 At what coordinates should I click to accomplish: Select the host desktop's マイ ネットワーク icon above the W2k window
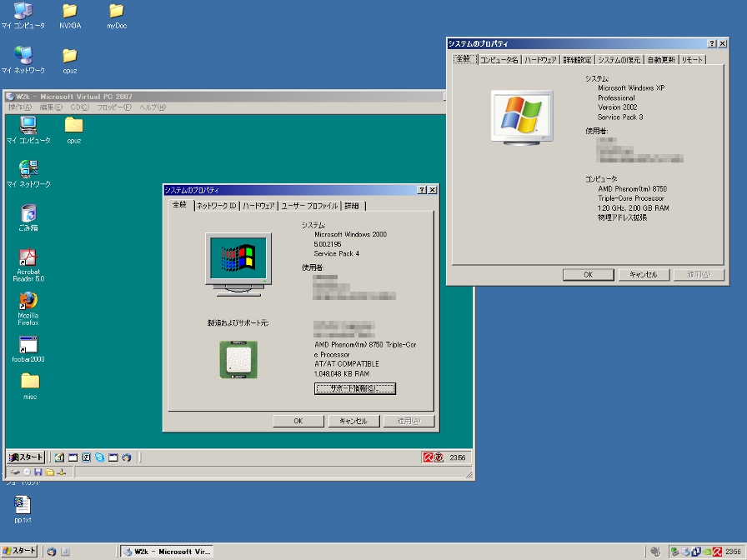23,60
